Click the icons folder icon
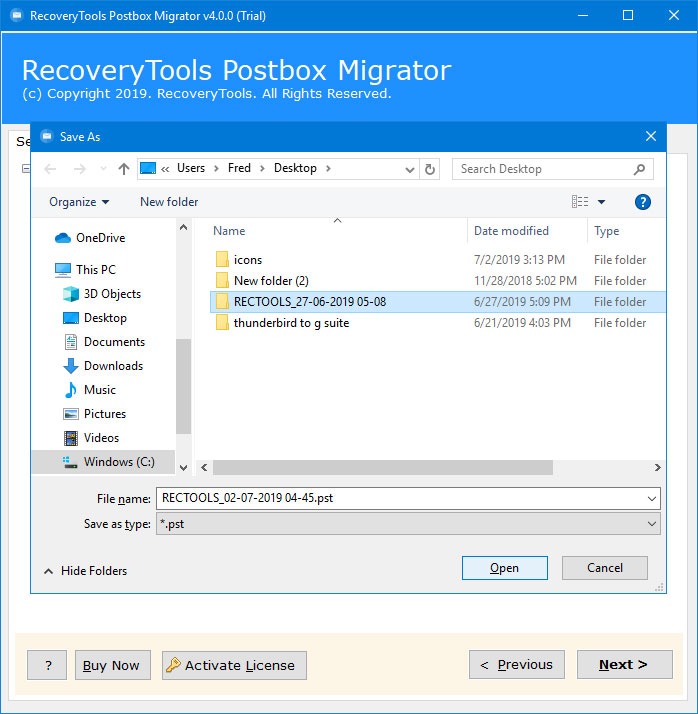 click(222, 260)
